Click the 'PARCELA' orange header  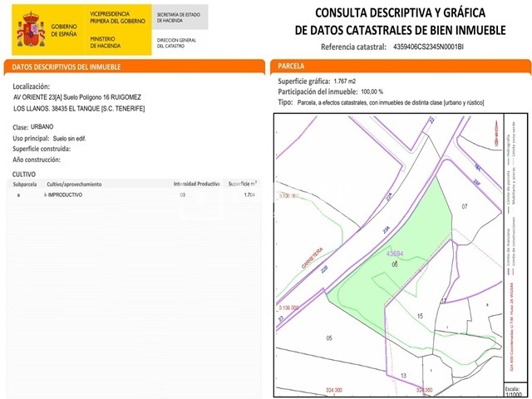pos(401,66)
